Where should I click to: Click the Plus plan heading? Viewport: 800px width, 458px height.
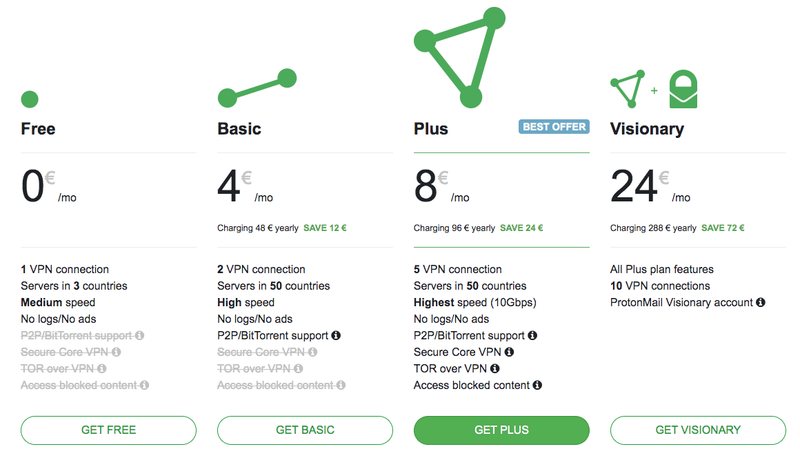431,129
